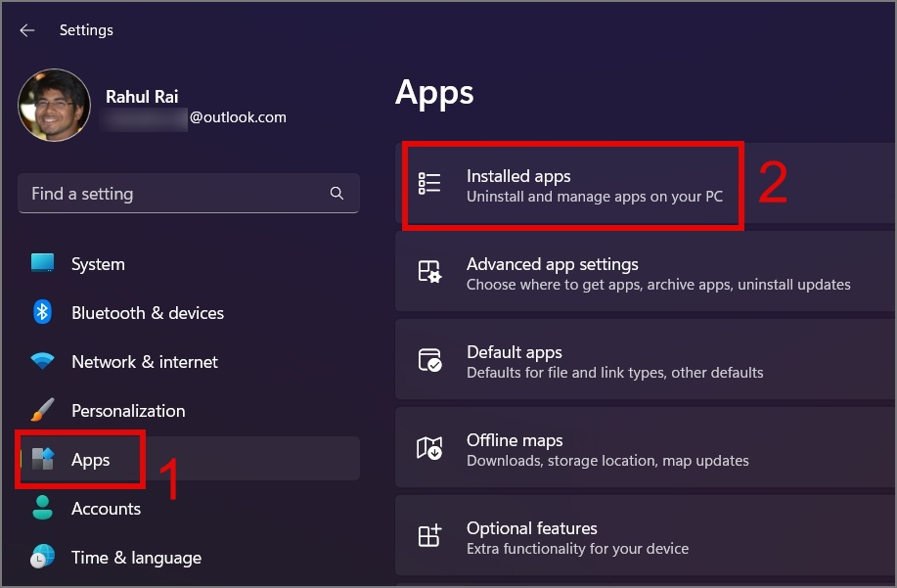Click 'Choose where to get apps' description
897x588 pixels.
pyautogui.click(x=658, y=285)
